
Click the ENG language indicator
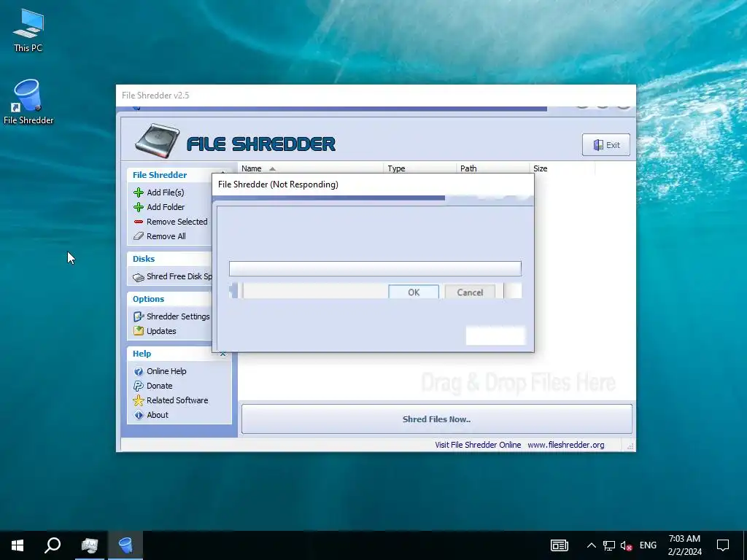648,545
